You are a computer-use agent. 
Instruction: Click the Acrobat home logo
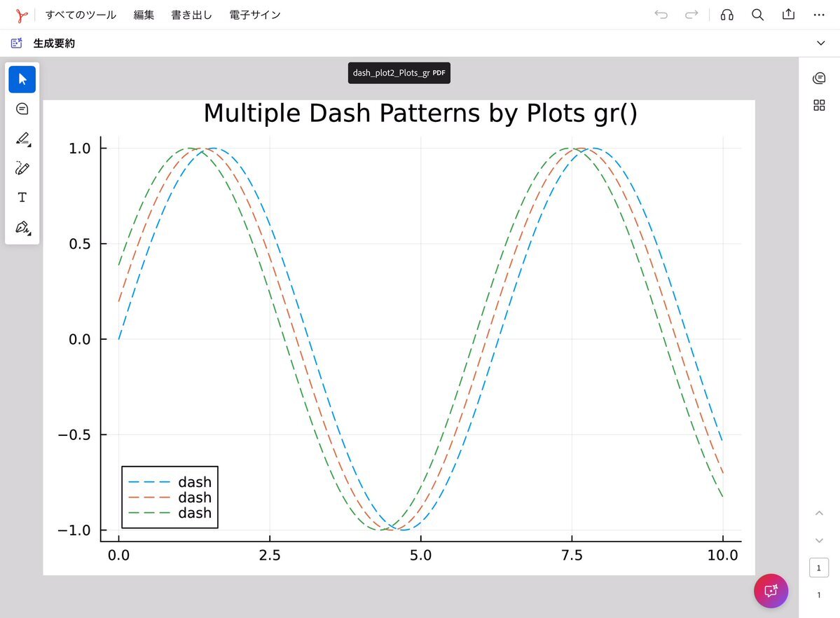22,15
